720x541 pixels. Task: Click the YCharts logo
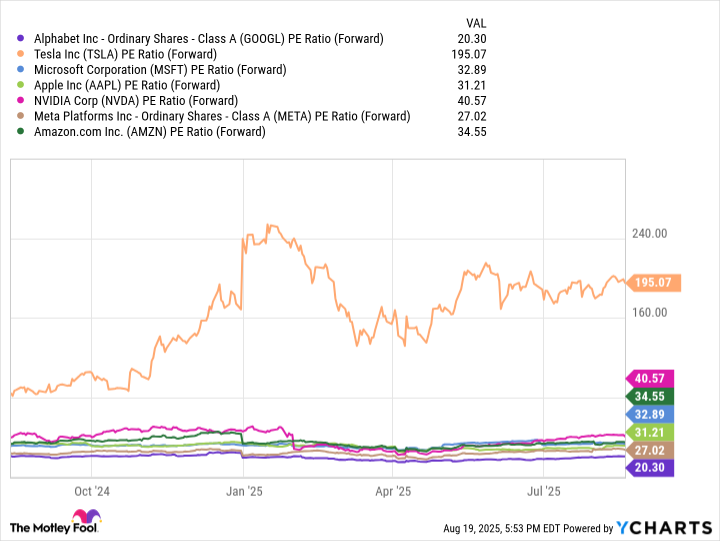pyautogui.click(x=664, y=528)
